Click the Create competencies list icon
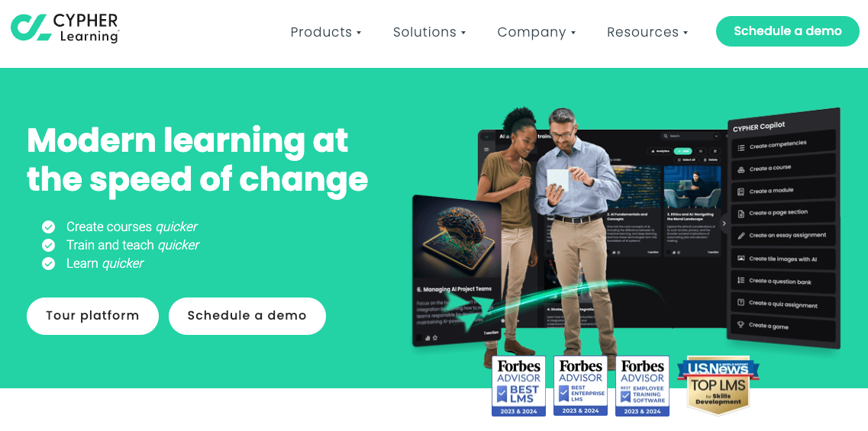The image size is (868, 431). (x=741, y=147)
